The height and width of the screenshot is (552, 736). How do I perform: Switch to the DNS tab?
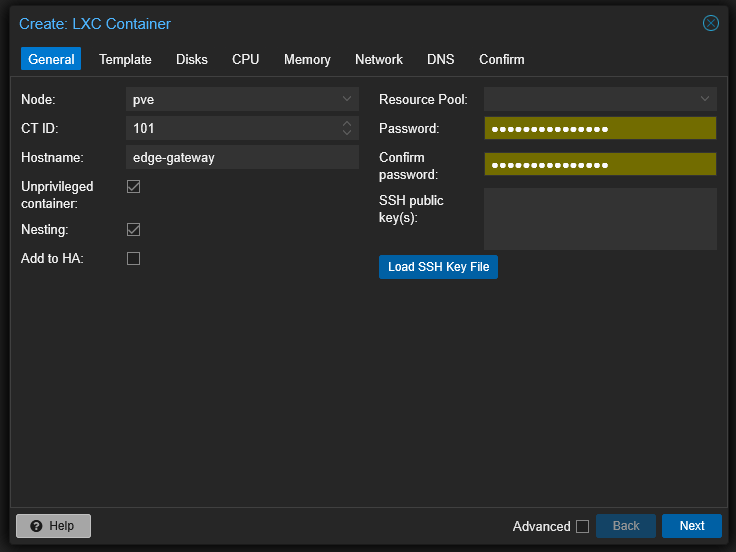click(440, 59)
